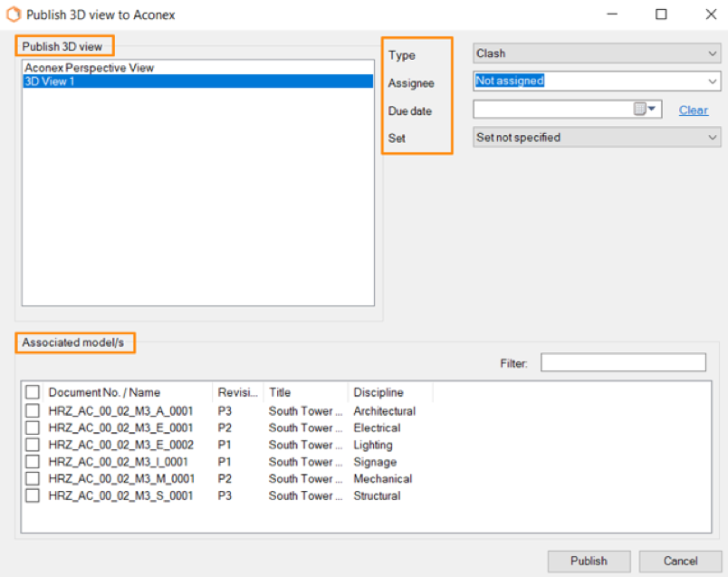Viewport: 728px width, 577px height.
Task: Click document name HRZ_AC_00_02_M3_A_0001
Action: click(120, 411)
